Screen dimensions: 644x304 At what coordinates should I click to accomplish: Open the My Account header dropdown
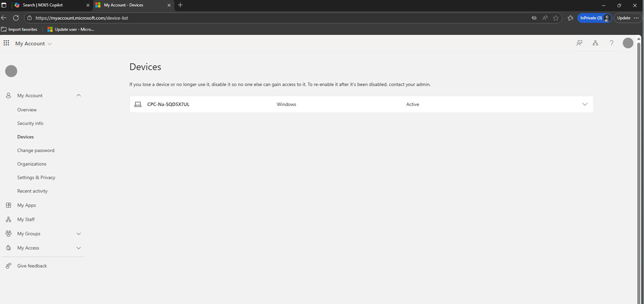[x=34, y=44]
